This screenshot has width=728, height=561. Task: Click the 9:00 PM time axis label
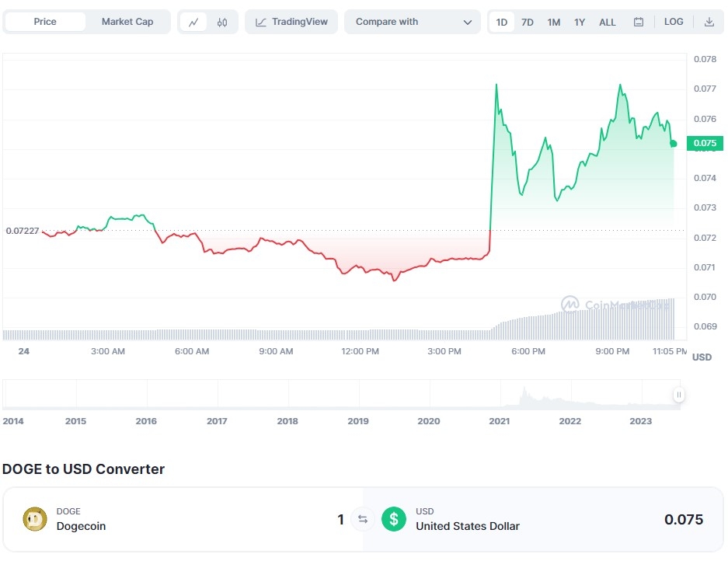(x=612, y=351)
